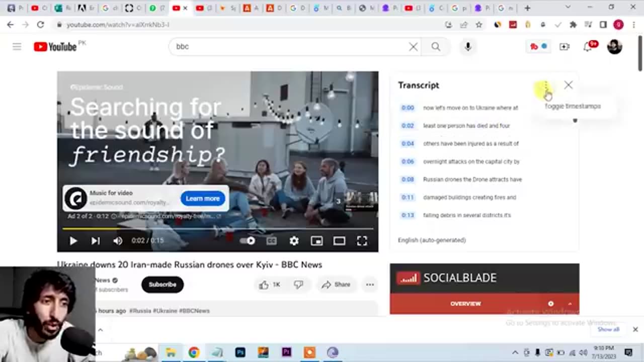This screenshot has height=362, width=644.
Task: Mute the video volume
Action: point(118,241)
